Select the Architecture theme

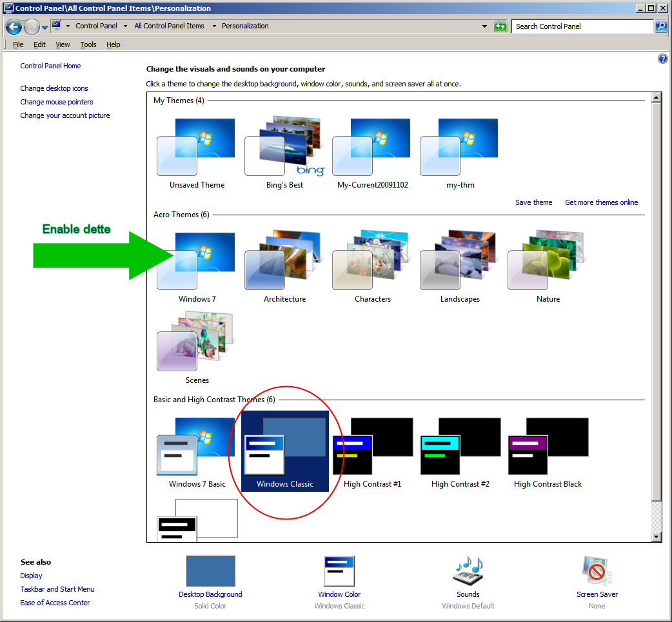click(x=284, y=267)
